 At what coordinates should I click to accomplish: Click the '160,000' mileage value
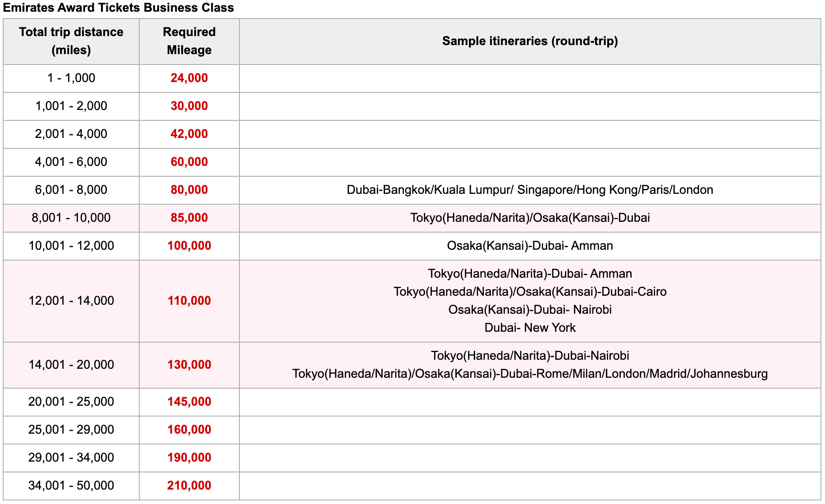click(x=189, y=430)
